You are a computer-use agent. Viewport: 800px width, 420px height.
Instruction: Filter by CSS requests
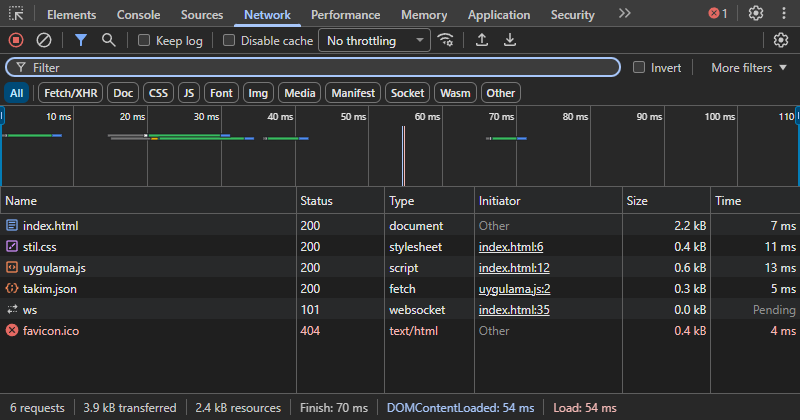pyautogui.click(x=158, y=93)
